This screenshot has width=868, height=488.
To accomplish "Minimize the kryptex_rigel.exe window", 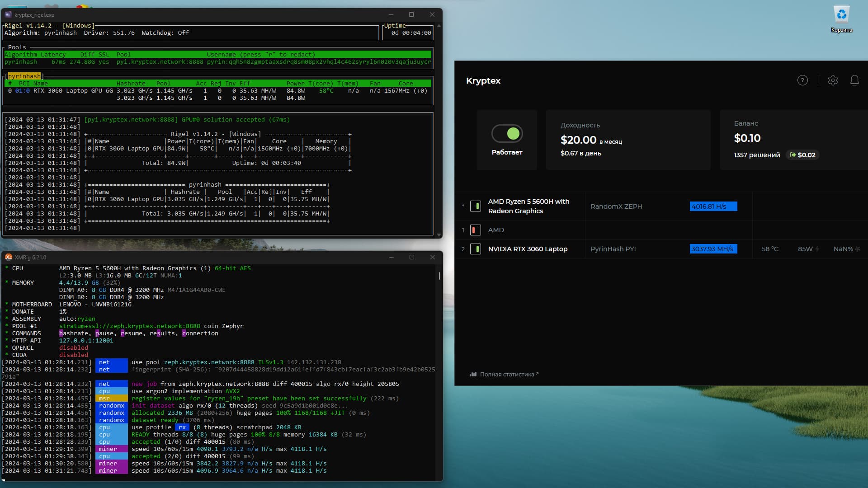I will (391, 14).
